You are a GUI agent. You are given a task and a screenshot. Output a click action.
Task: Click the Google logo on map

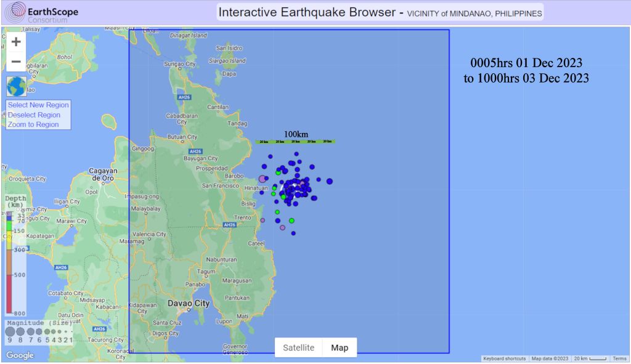(x=20, y=355)
